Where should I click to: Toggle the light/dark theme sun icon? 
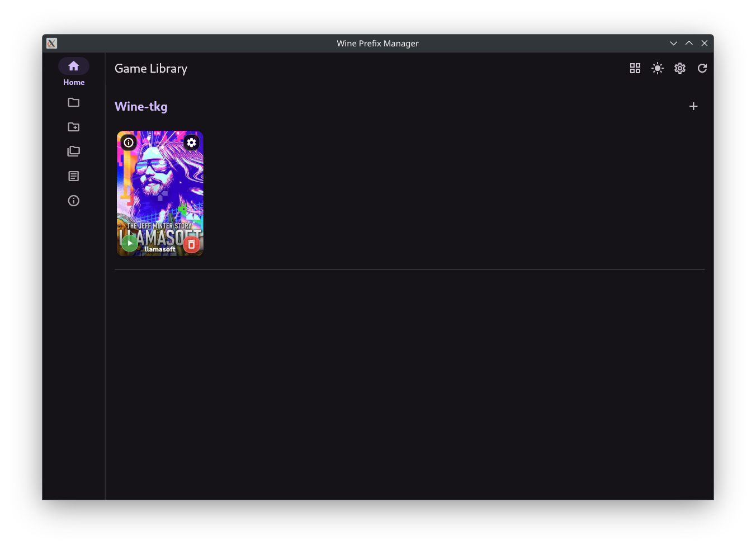click(658, 68)
